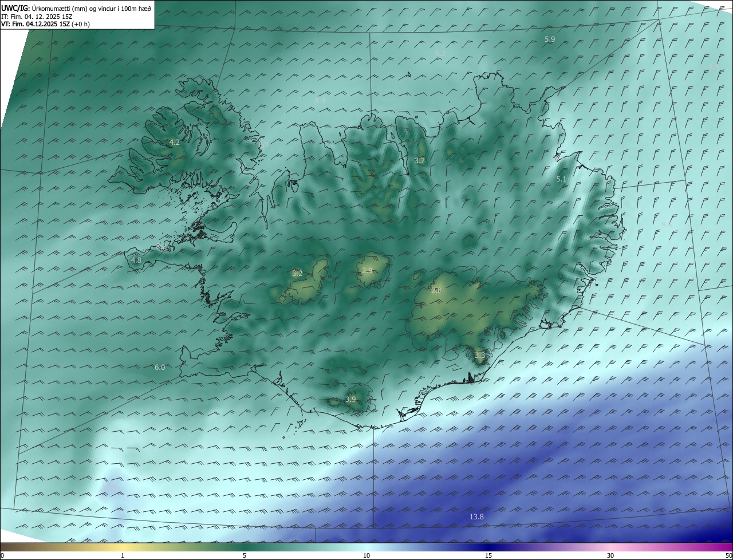Click the 30 tick label on the color scale
The height and width of the screenshot is (560, 733).
[610, 555]
